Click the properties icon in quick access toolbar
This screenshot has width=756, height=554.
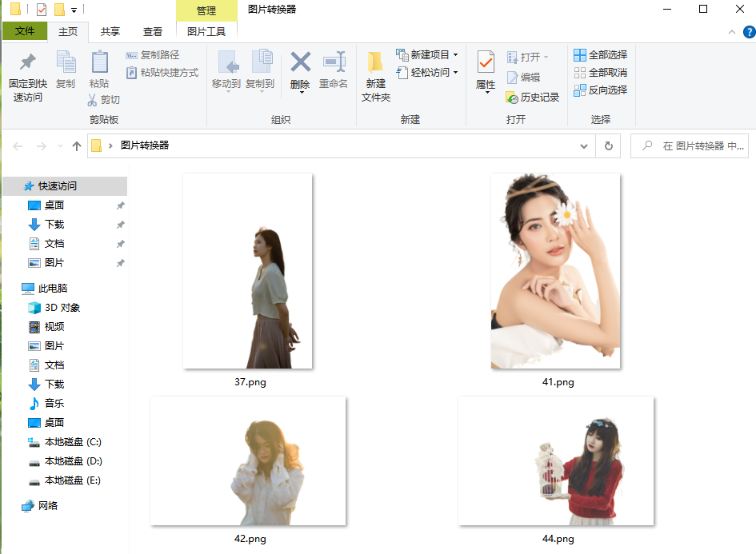pos(42,9)
